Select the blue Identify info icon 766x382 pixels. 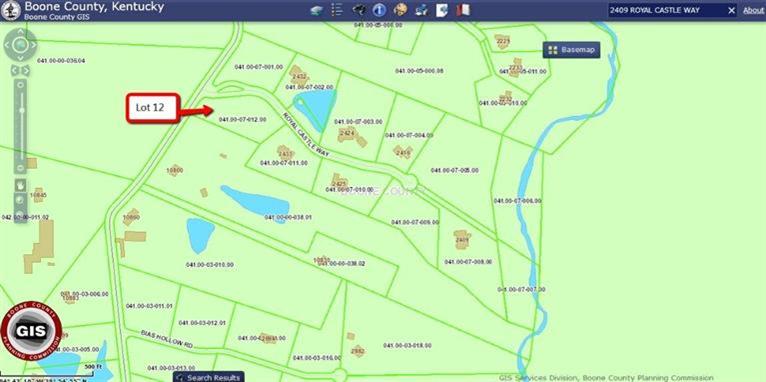point(379,10)
